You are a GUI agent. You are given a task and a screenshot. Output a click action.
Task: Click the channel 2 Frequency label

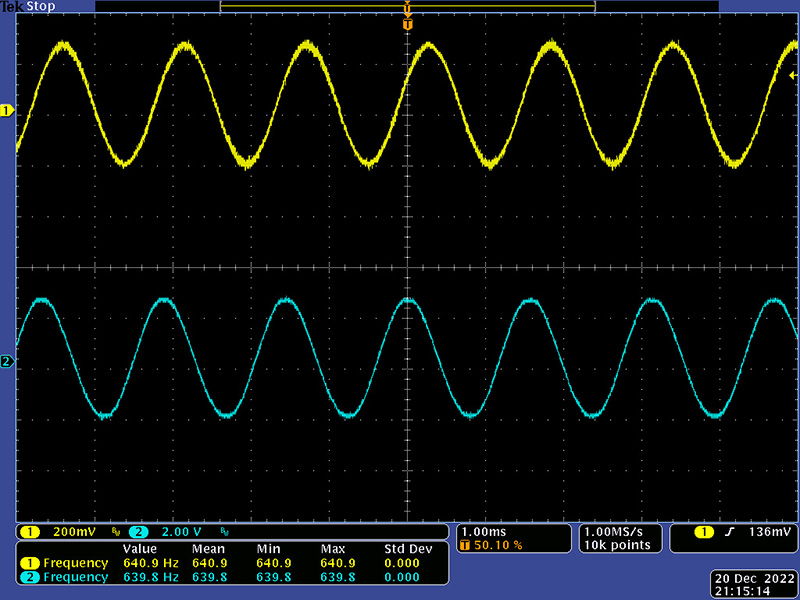tap(76, 577)
